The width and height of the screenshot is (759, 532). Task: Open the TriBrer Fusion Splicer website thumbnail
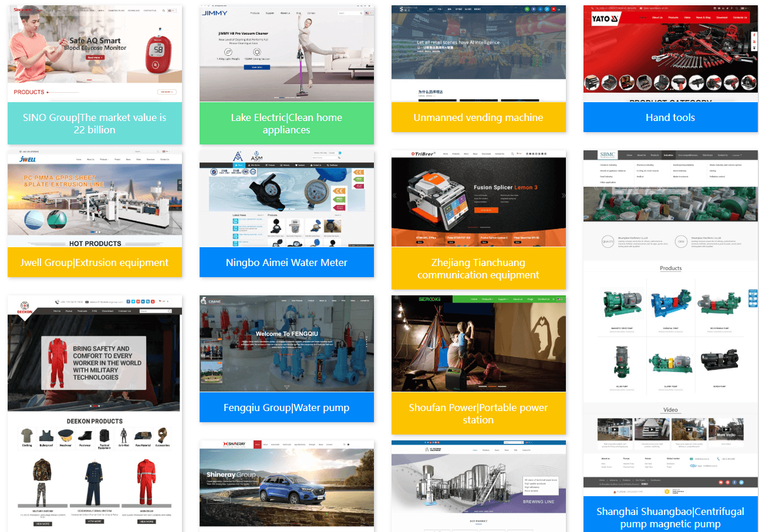coord(478,199)
